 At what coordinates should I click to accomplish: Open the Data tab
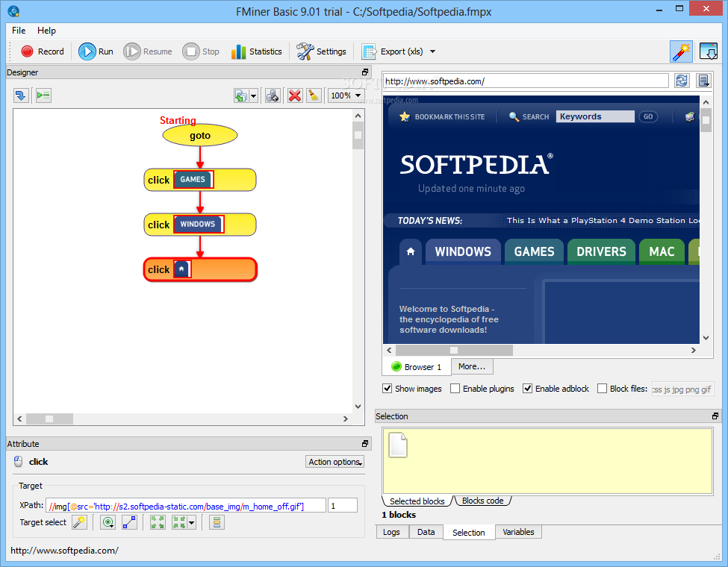click(x=426, y=532)
